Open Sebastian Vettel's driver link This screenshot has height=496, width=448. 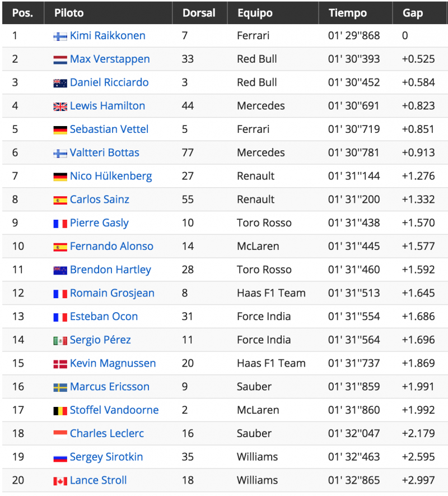109,129
